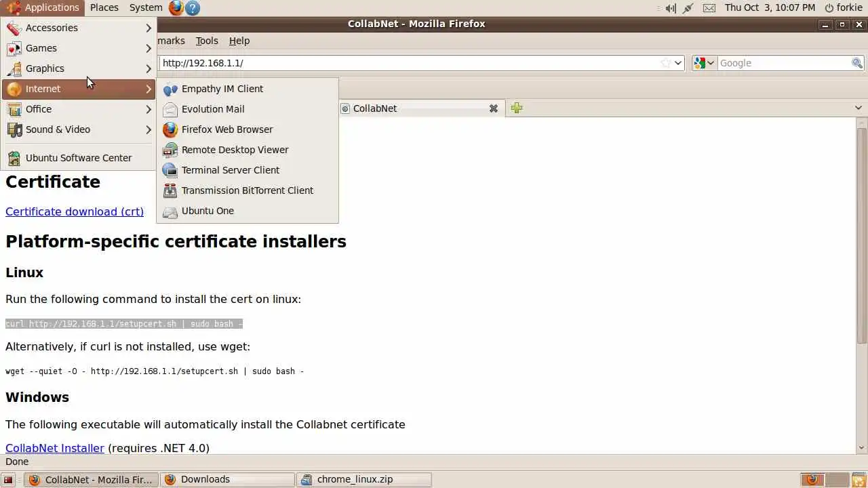This screenshot has height=488, width=868.
Task: Click the Empathy IM Client icon
Action: tap(170, 89)
